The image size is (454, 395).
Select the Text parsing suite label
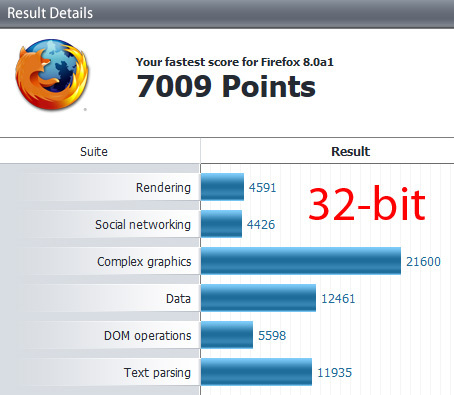(157, 373)
